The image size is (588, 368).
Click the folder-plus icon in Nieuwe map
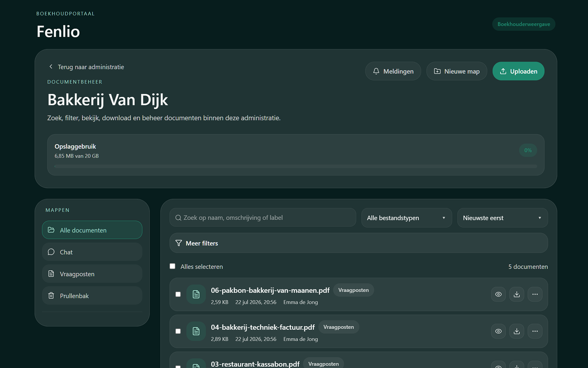point(437,71)
